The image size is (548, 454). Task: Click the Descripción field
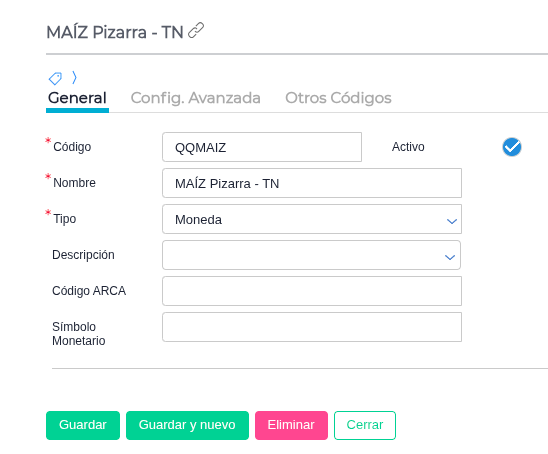click(311, 255)
